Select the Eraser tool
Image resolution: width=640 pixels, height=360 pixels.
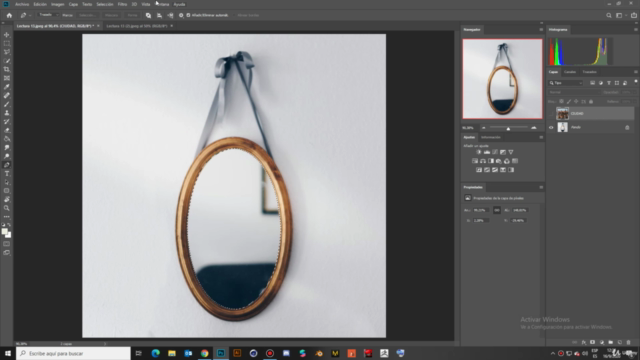7,130
